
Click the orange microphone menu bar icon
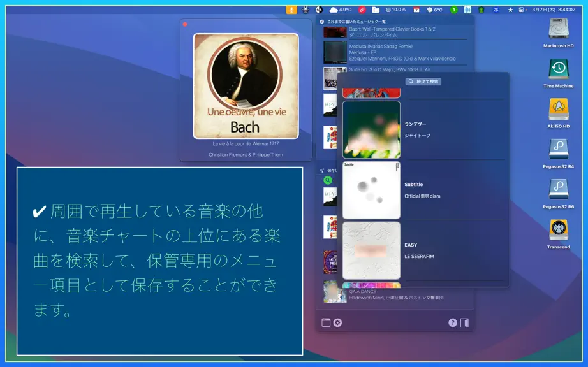pyautogui.click(x=291, y=10)
